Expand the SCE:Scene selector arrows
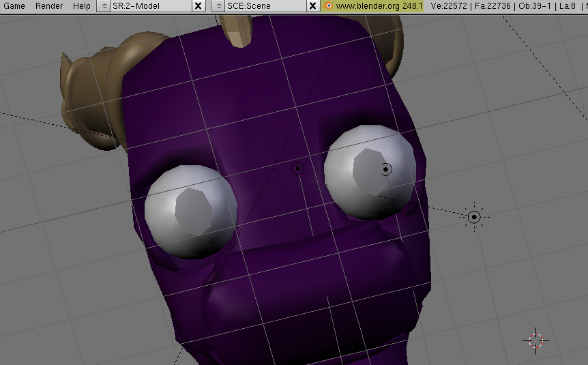588x365 pixels. click(x=219, y=6)
